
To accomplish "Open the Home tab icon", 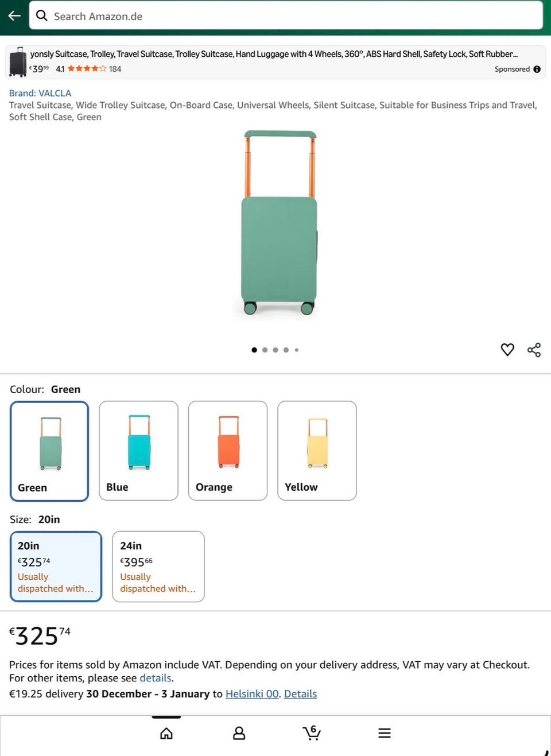I will pos(166,733).
